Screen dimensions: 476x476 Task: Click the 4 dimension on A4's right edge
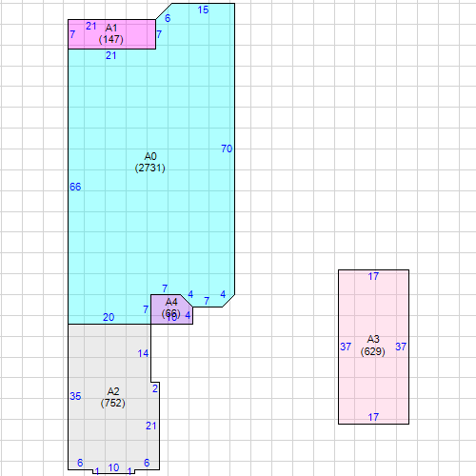188,315
